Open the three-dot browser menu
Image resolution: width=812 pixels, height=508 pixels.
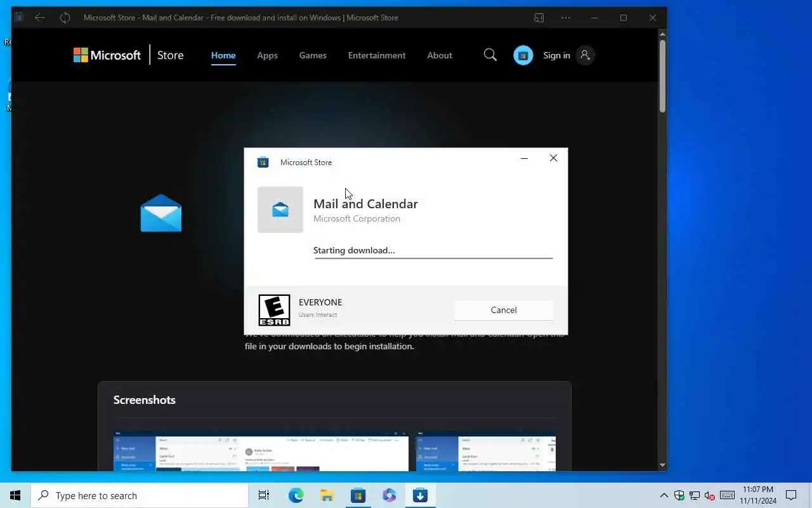(565, 18)
